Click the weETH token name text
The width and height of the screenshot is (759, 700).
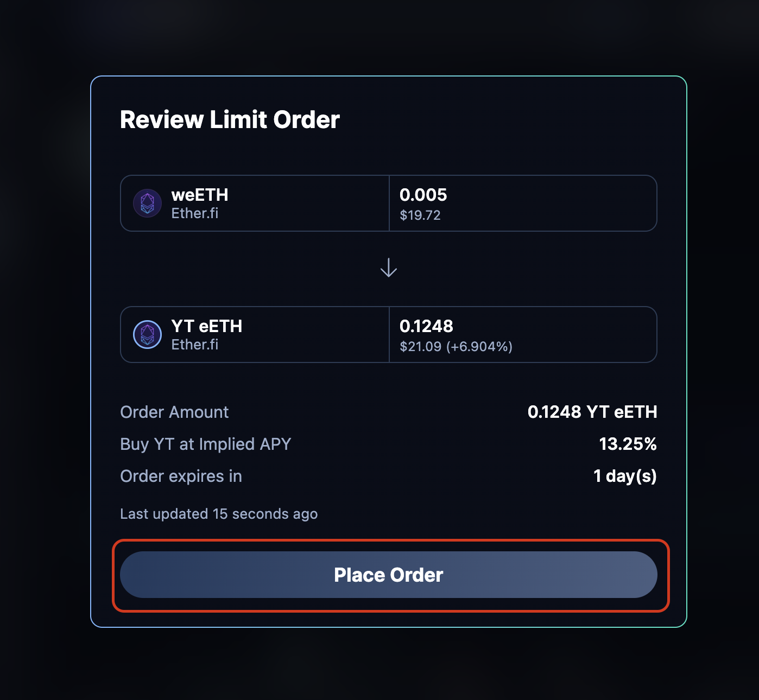pos(200,195)
